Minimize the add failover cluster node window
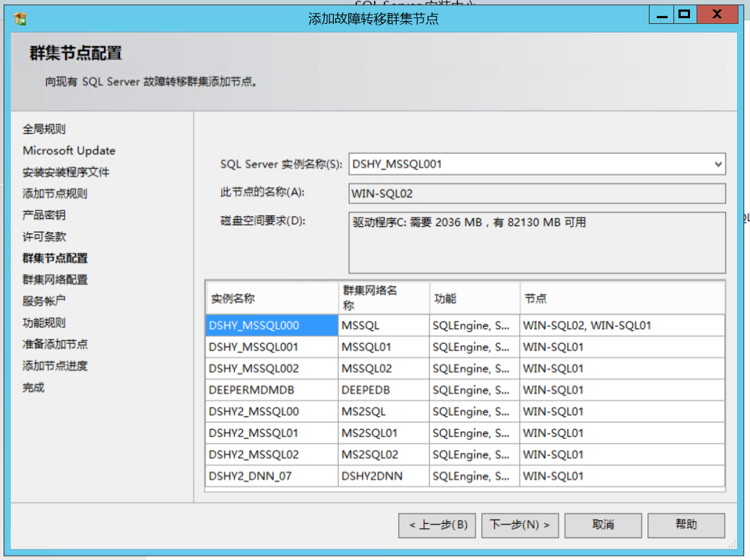Image resolution: width=750 pixels, height=560 pixels. (662, 15)
